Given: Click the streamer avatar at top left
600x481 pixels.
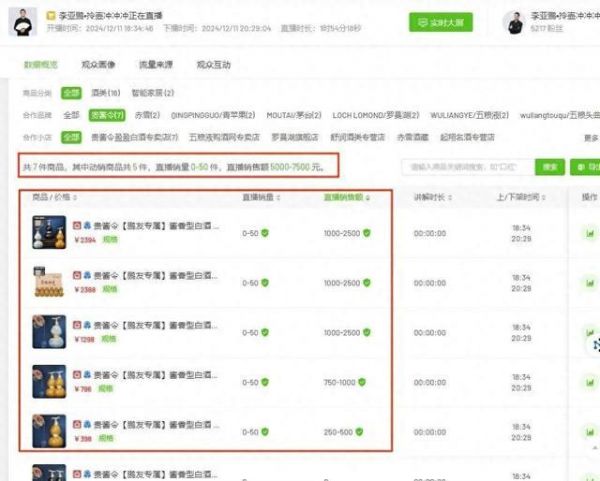Looking at the screenshot, I should click(x=22, y=22).
